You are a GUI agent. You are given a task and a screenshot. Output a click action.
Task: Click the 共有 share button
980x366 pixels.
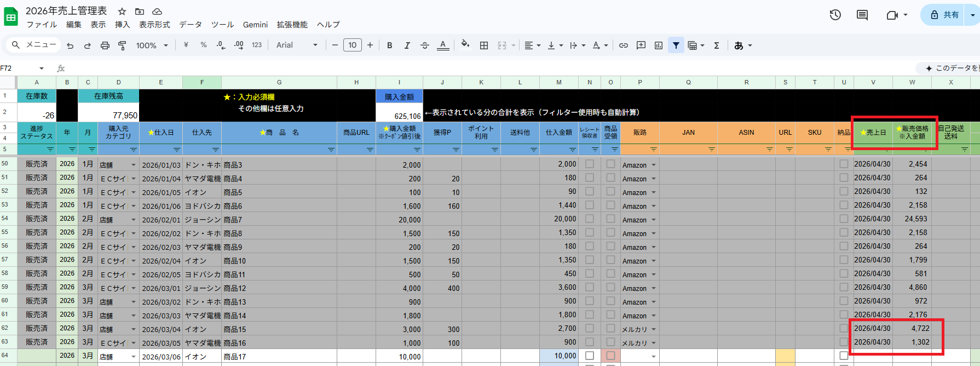coord(945,15)
